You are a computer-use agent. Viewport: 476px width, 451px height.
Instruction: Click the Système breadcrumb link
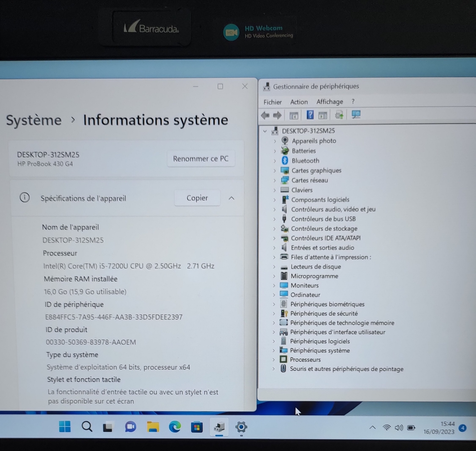pos(34,120)
